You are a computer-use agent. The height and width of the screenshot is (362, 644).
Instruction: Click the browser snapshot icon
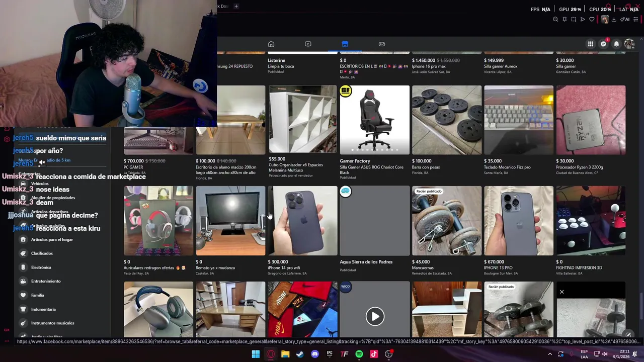tap(574, 20)
